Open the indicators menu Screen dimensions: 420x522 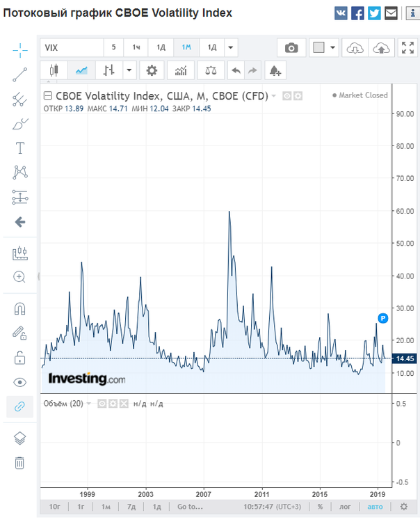[181, 70]
